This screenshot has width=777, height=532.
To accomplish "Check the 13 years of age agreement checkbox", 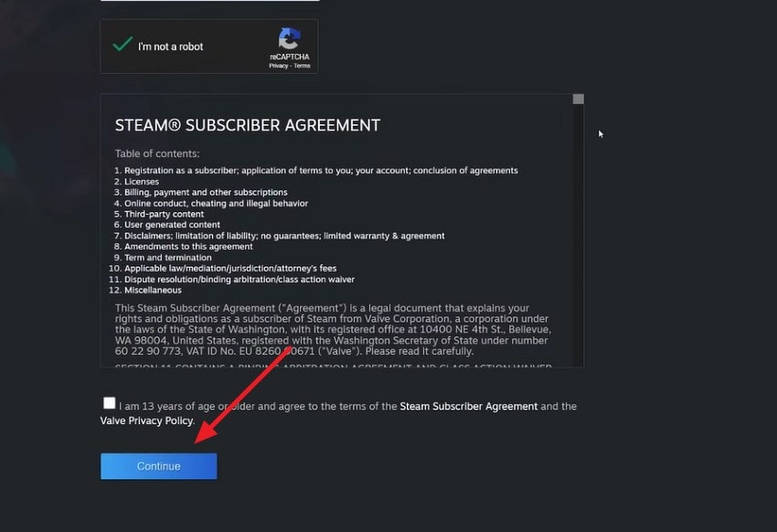I will click(x=109, y=402).
